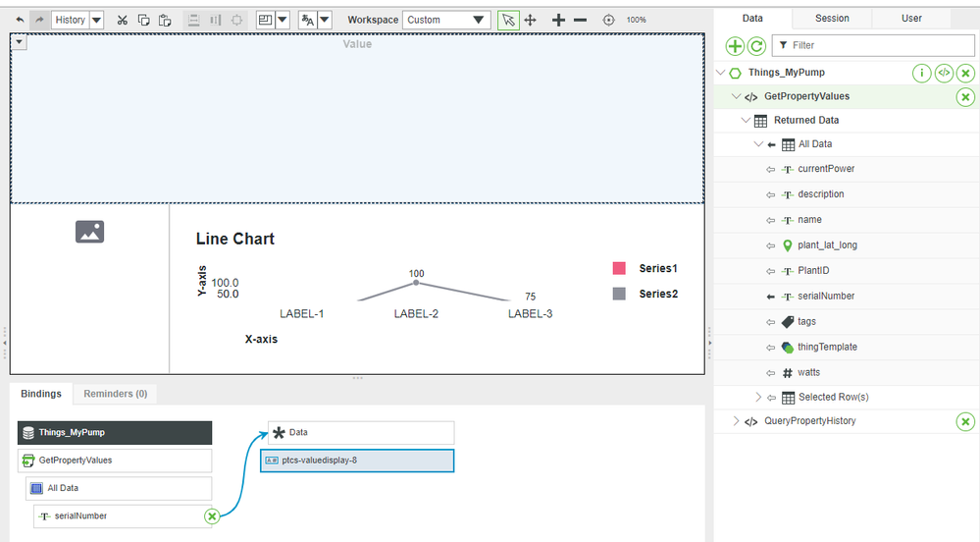980x542 pixels.
Task: Open the Workspace Custom dropdown
Action: tap(446, 20)
